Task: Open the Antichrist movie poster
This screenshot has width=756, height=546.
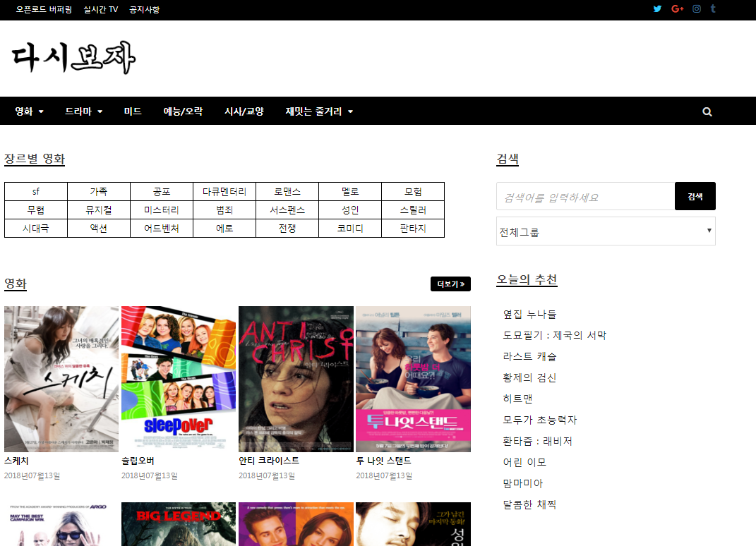Action: pos(296,379)
